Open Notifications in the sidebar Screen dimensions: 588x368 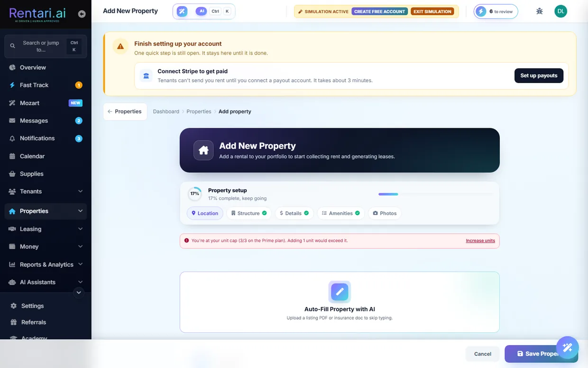click(46, 138)
